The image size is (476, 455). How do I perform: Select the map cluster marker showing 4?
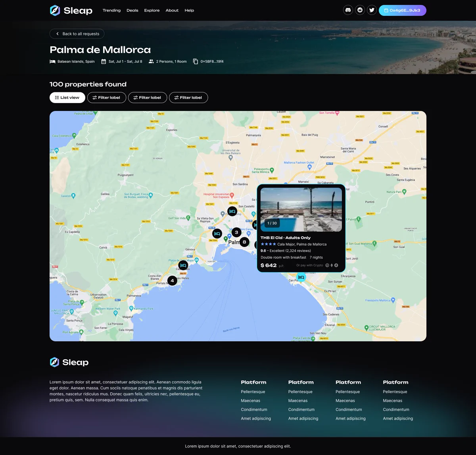pos(172,281)
